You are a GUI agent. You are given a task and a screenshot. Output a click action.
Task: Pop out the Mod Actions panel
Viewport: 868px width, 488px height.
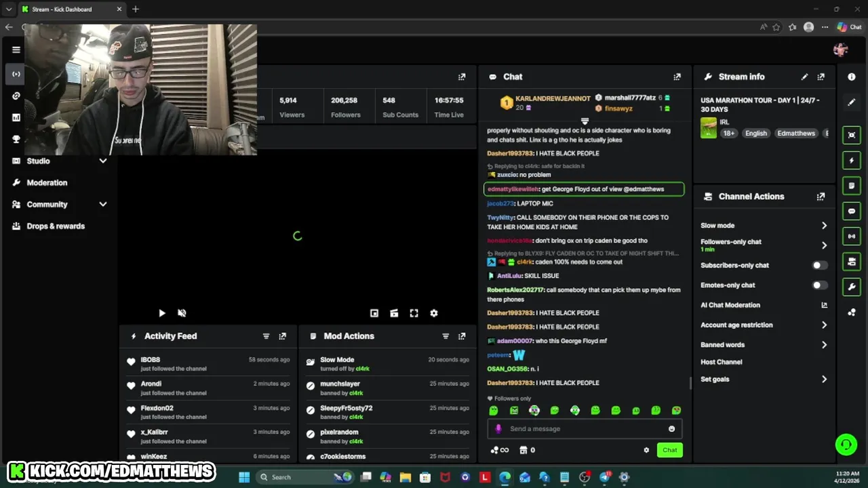click(462, 336)
